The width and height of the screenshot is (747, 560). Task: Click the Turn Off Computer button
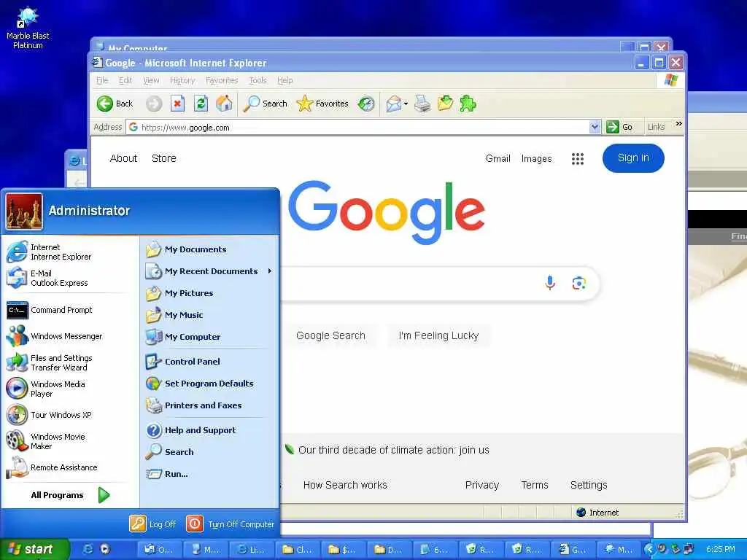(x=230, y=524)
